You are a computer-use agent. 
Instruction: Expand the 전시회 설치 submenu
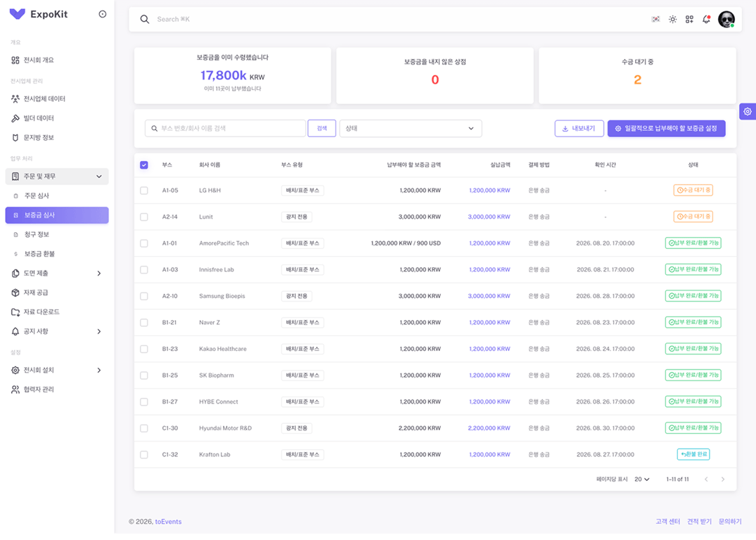[x=99, y=371]
